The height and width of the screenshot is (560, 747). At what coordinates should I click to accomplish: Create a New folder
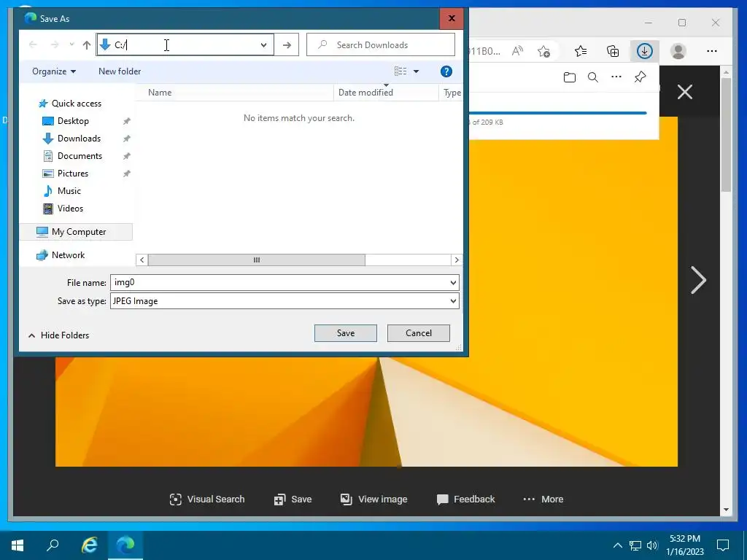click(120, 71)
